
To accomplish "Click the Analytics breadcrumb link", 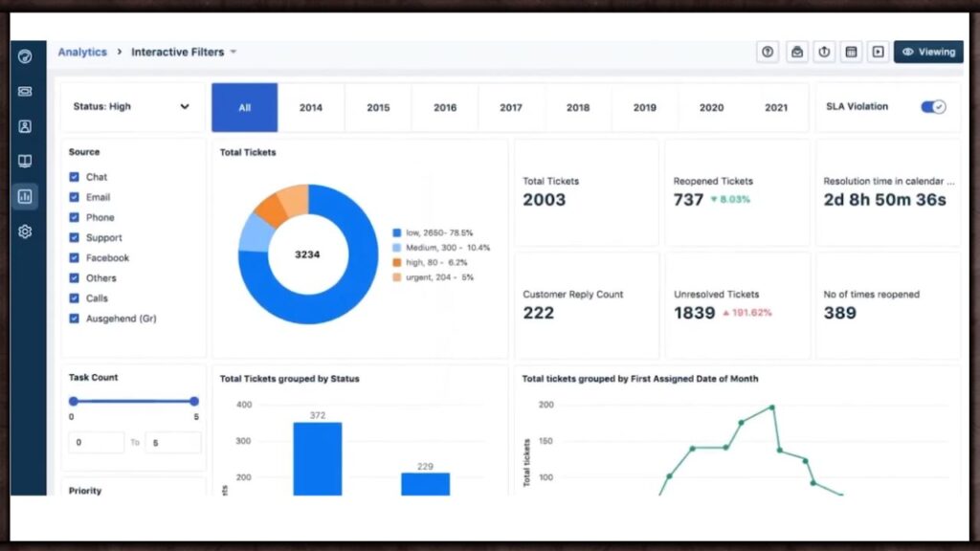I will [82, 52].
